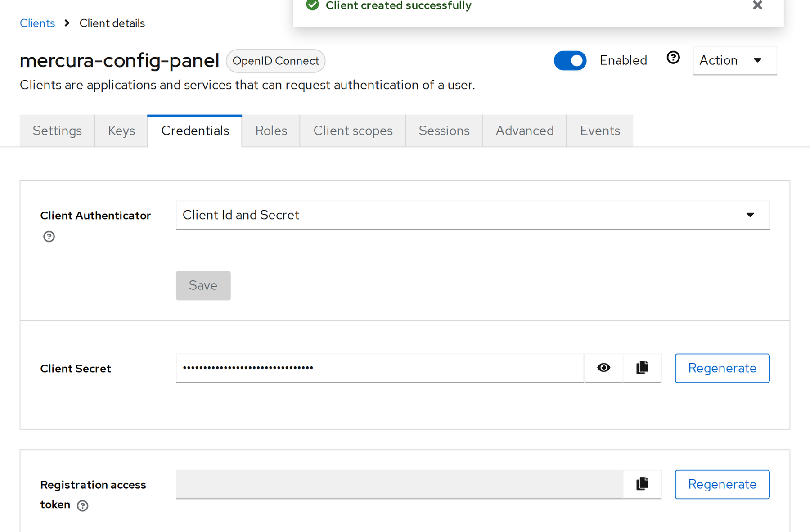Viewport: 810px width, 532px height.
Task: Regenerate the client secret
Action: tap(722, 368)
